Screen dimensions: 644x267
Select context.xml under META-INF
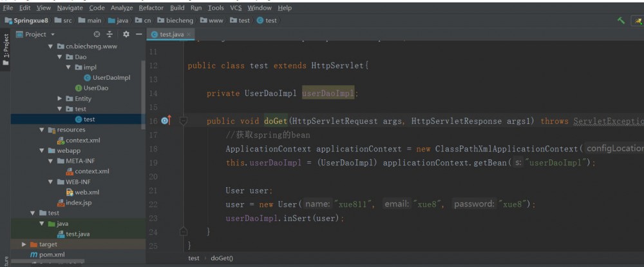tap(88, 171)
